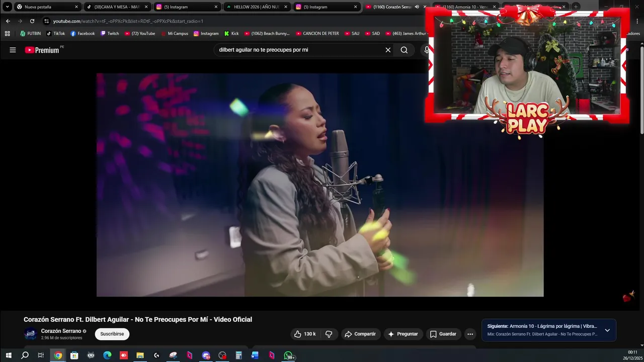Clear the YouTube search box text

[x=388, y=50]
